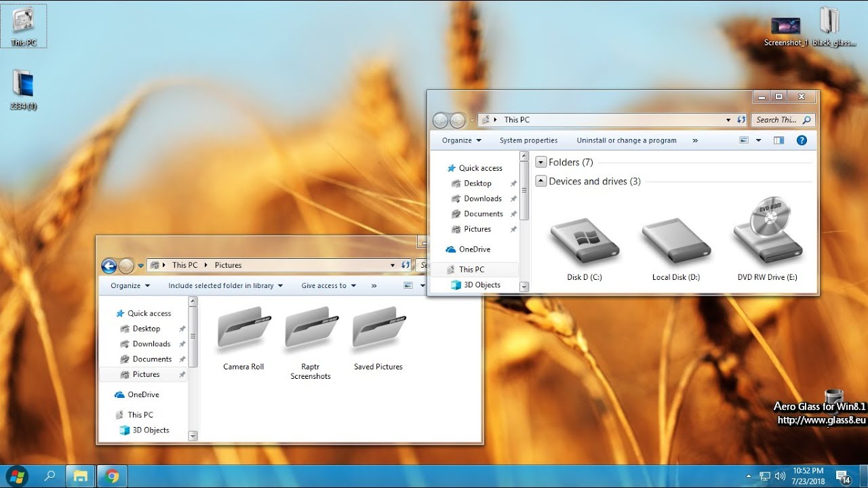868x488 pixels.
Task: Open the Windows Start button
Action: coord(16,476)
